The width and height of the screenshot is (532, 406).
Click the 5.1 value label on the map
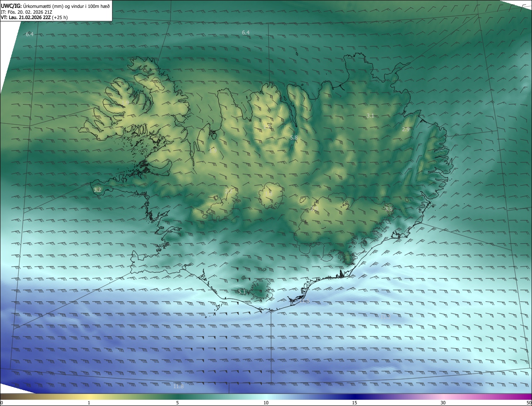point(242,292)
